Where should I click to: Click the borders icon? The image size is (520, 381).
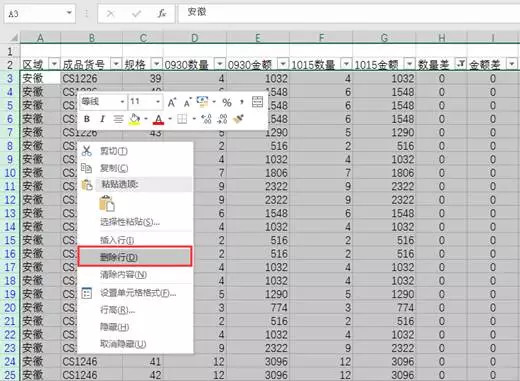point(182,119)
